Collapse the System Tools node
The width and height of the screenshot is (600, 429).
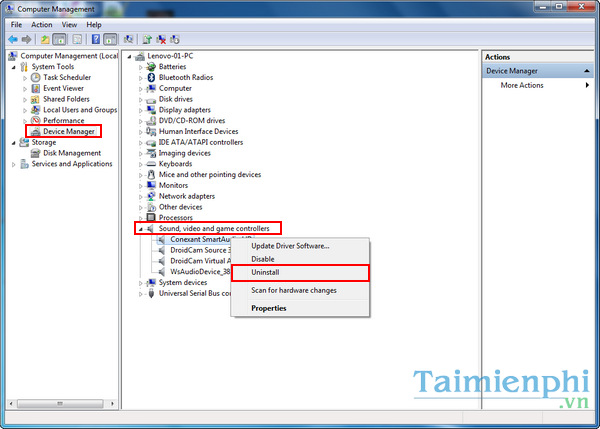(x=14, y=67)
